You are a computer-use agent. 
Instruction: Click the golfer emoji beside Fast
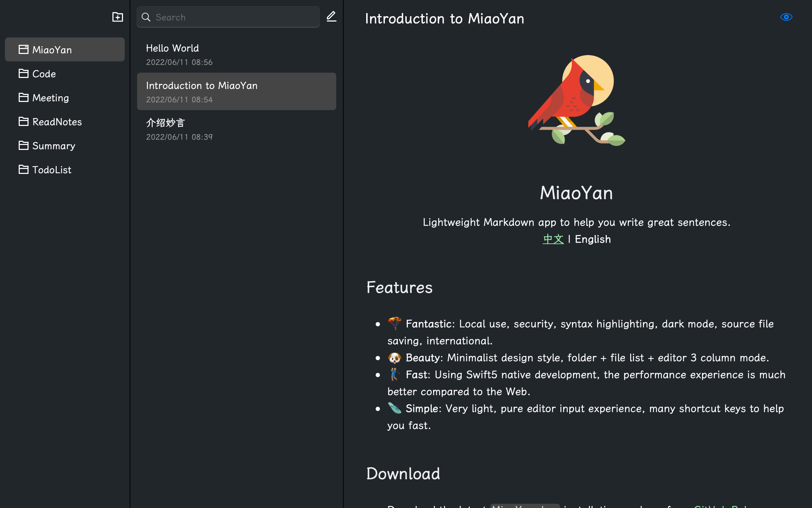tap(394, 374)
